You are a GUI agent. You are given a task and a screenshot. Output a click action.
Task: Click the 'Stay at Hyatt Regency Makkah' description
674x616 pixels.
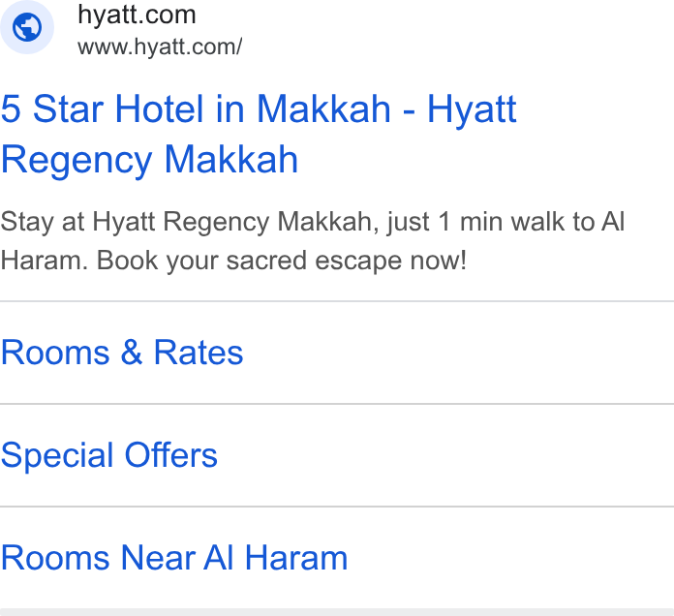coord(312,241)
